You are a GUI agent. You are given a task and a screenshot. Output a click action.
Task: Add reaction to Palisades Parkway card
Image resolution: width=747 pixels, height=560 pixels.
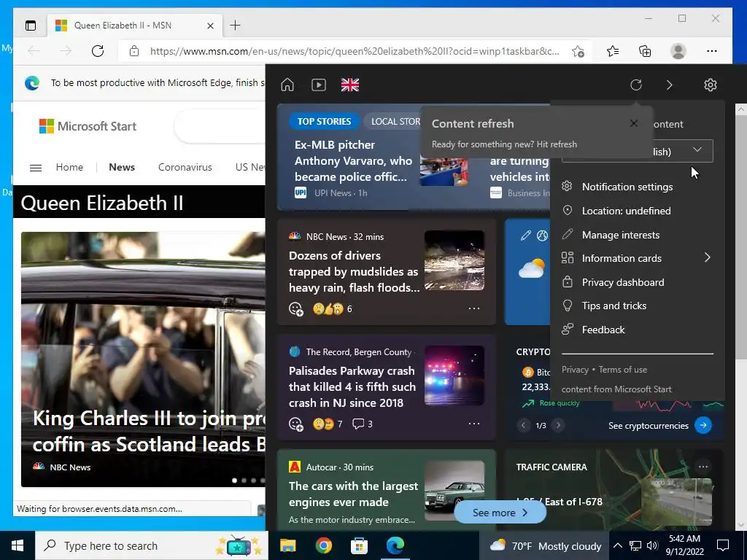(296, 424)
